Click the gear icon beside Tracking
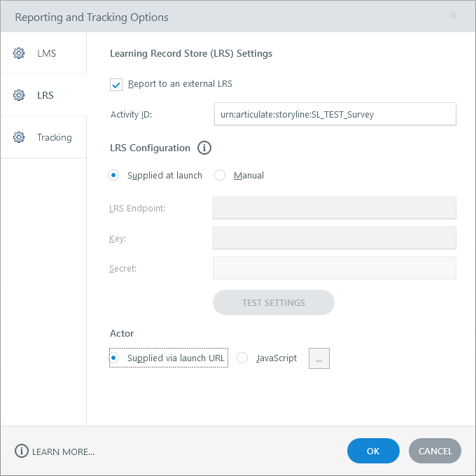 (19, 137)
